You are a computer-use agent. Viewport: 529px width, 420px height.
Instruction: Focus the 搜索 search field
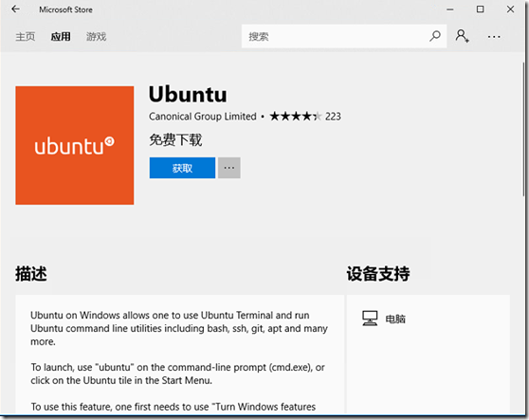click(337, 36)
